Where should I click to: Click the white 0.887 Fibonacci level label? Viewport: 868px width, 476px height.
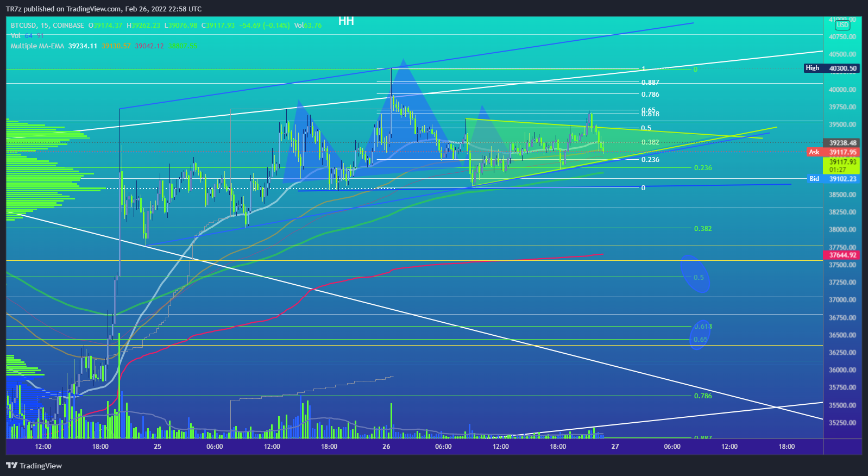[650, 83]
